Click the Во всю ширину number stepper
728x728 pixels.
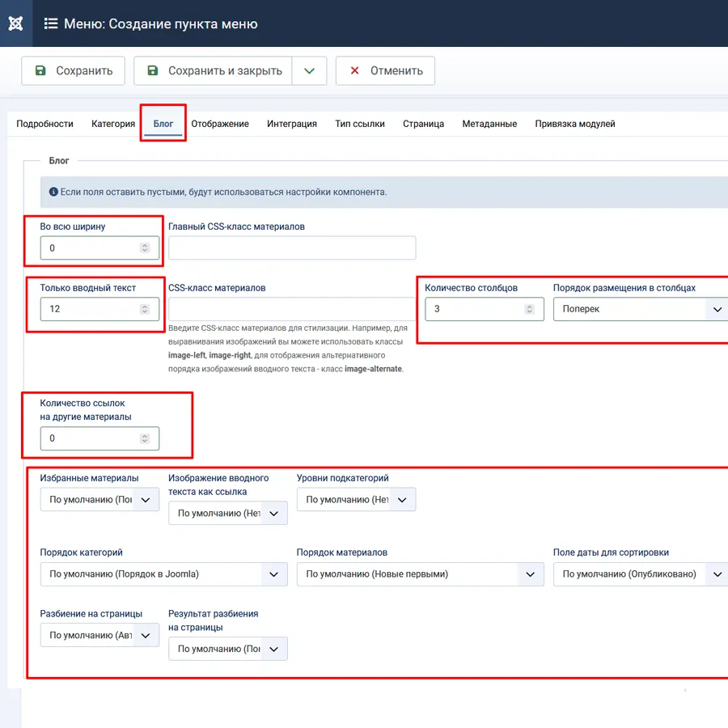(x=145, y=248)
